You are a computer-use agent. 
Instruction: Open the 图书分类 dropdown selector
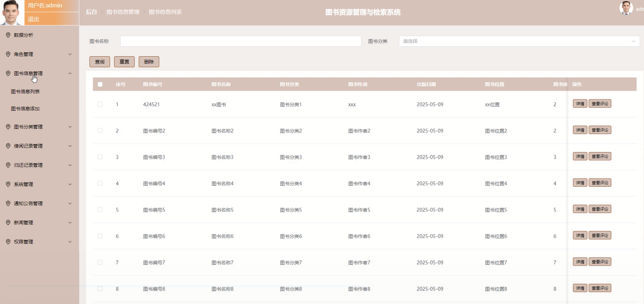click(519, 41)
